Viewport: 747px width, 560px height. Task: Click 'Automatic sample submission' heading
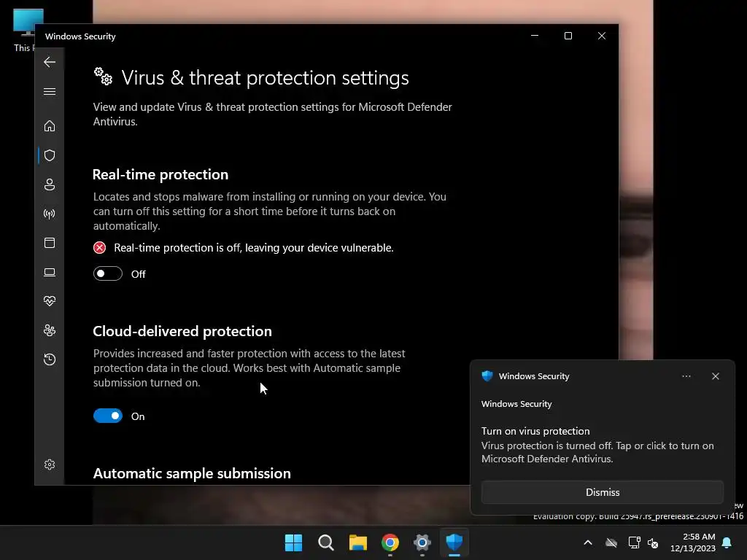192,473
